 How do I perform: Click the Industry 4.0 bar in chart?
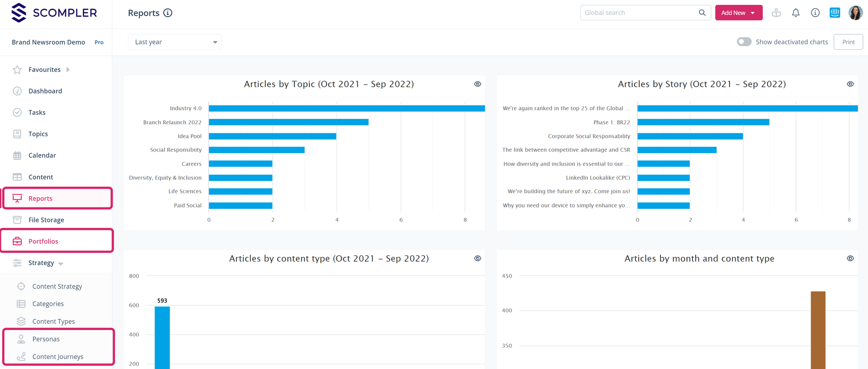pos(346,109)
